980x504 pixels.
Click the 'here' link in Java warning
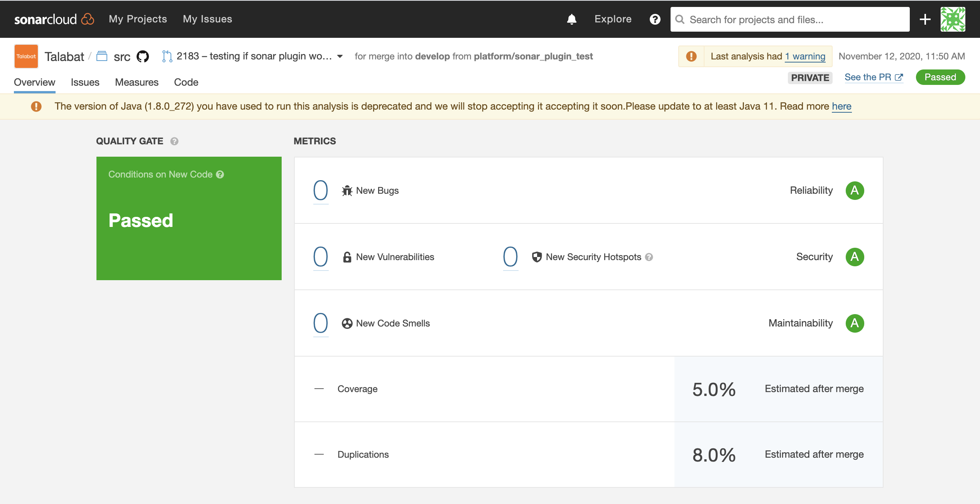[x=841, y=106]
